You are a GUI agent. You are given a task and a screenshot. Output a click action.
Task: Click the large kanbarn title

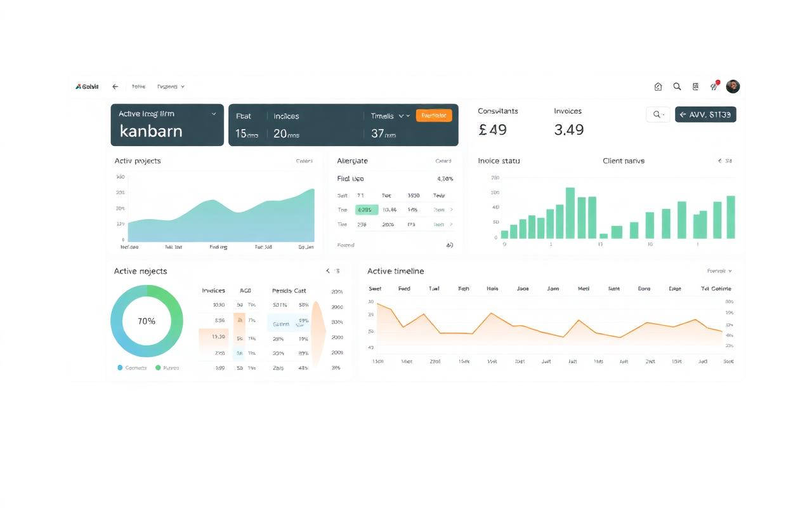click(151, 131)
